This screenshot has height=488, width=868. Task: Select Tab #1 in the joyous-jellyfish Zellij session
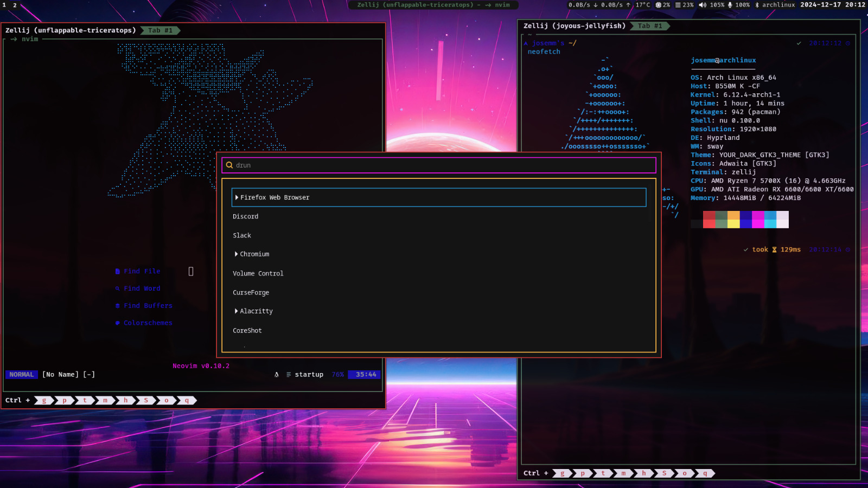649,26
